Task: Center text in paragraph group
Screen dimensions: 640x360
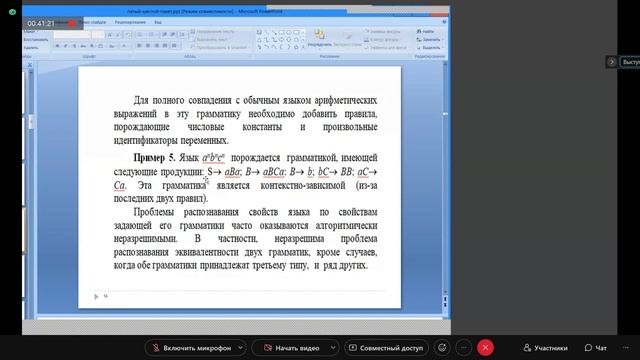Action: point(148,46)
